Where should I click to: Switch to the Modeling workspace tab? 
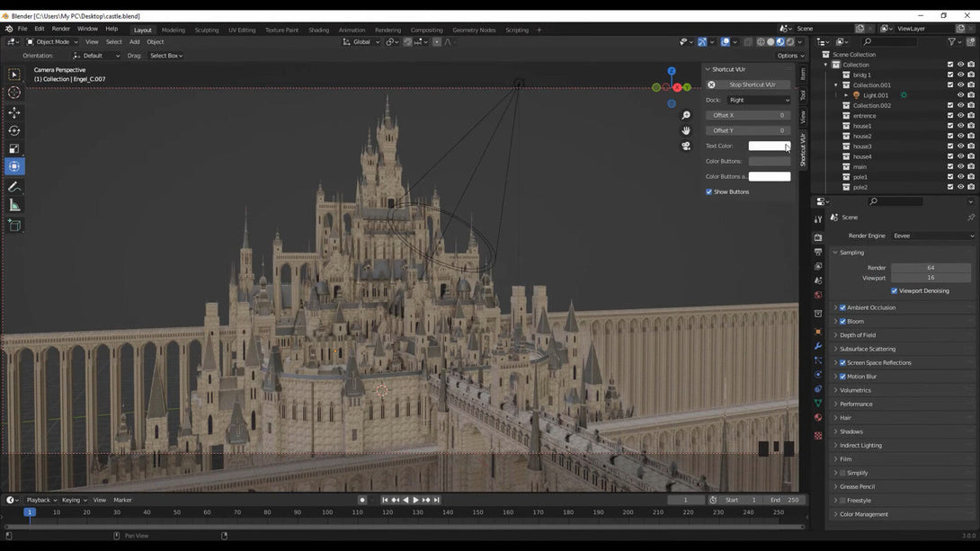pyautogui.click(x=174, y=30)
